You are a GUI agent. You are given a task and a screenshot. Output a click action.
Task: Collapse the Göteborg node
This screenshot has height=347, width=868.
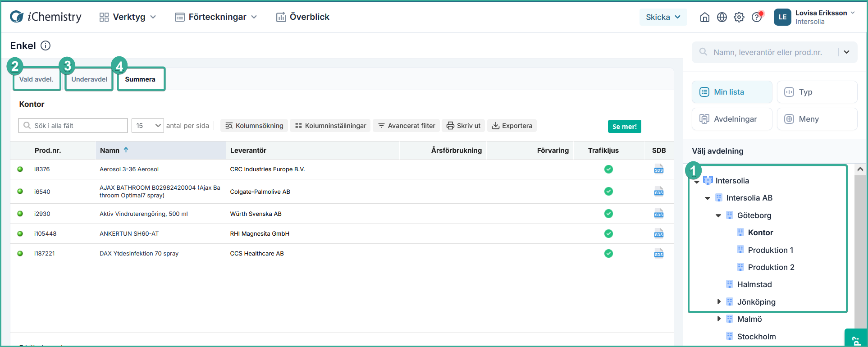[718, 215]
